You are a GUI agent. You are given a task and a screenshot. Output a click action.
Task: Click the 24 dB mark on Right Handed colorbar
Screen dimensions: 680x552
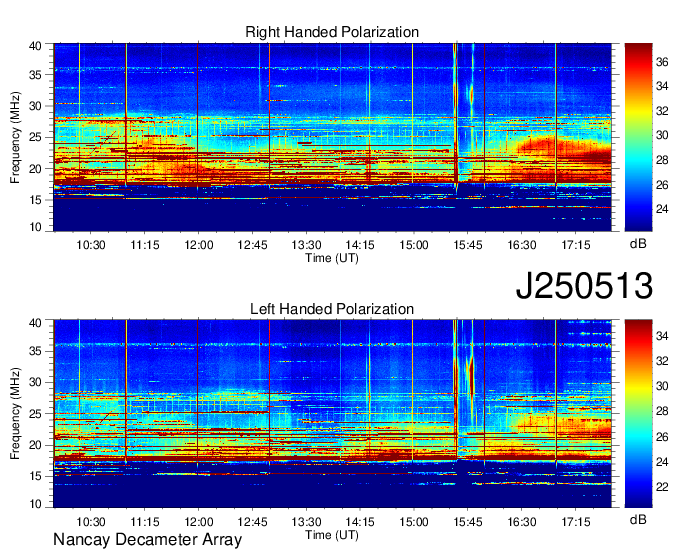click(662, 209)
